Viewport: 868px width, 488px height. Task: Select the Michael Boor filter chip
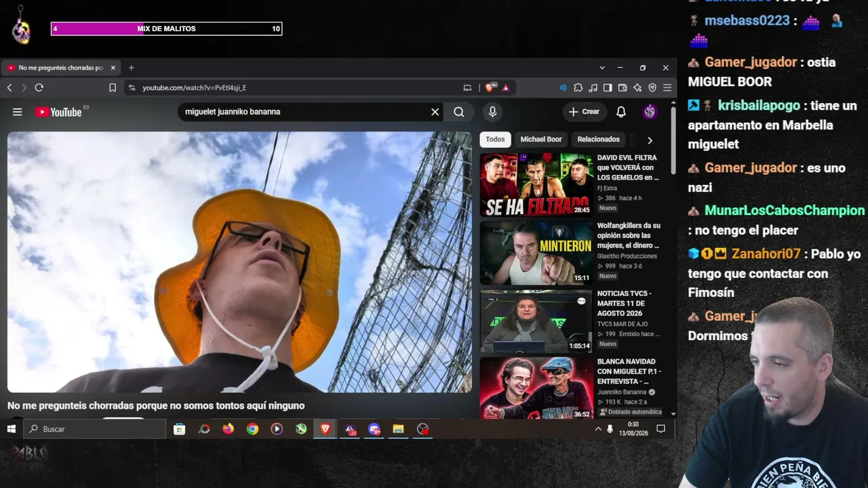click(x=541, y=140)
